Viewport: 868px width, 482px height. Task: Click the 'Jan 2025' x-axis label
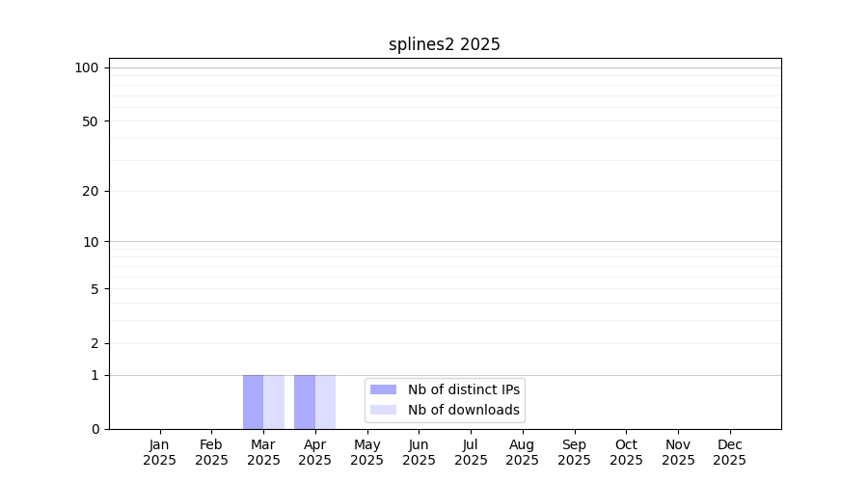pyautogui.click(x=160, y=452)
